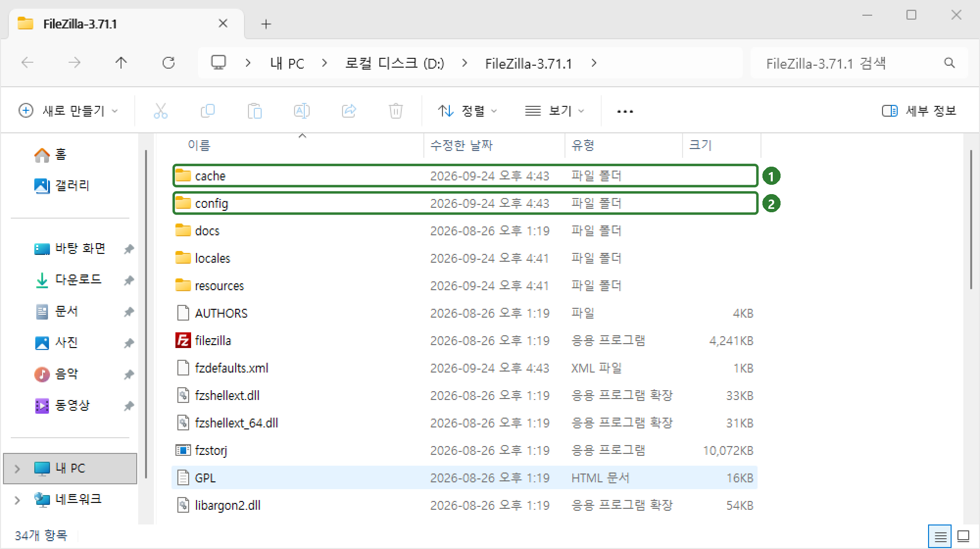980x549 pixels.
Task: Select the docs folder
Action: [465, 230]
